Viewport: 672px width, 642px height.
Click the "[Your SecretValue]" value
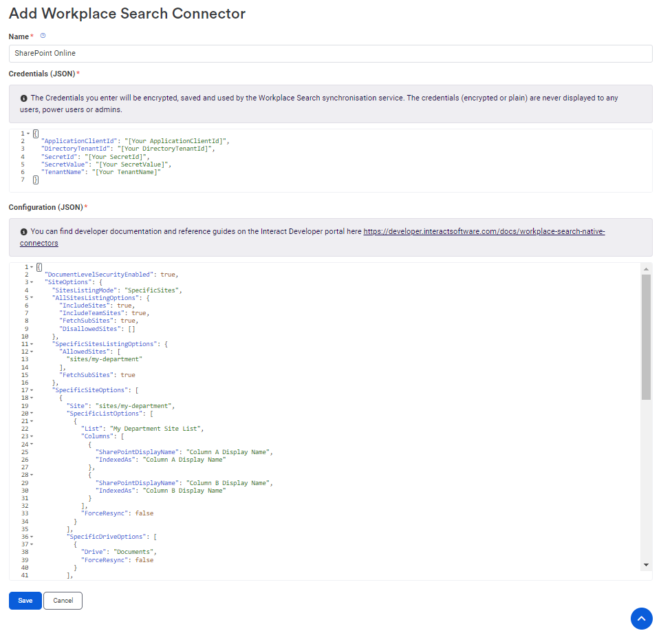[x=132, y=164]
